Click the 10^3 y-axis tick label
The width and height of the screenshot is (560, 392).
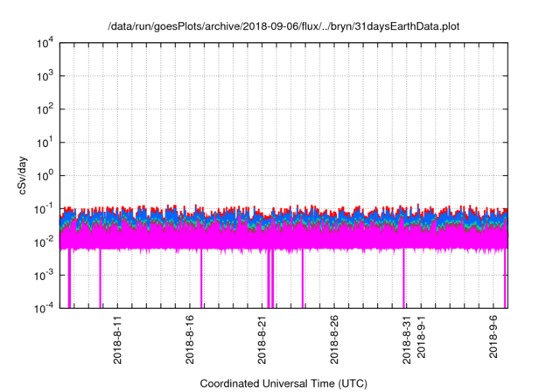[45, 76]
